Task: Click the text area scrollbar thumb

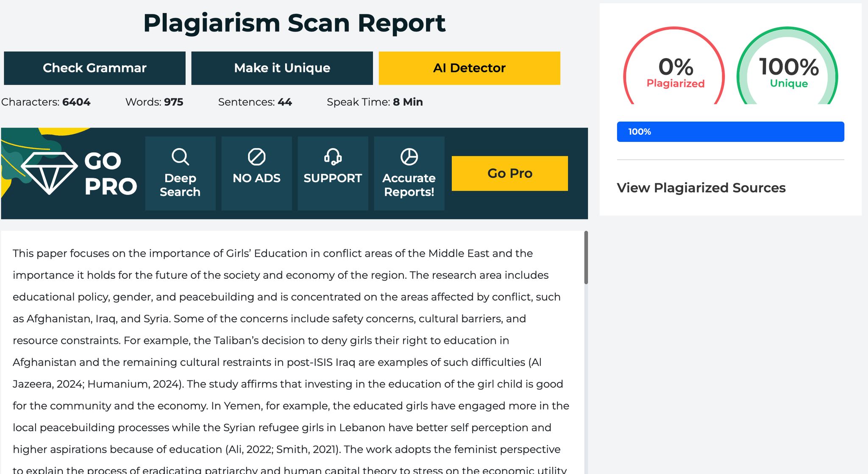Action: tap(586, 258)
